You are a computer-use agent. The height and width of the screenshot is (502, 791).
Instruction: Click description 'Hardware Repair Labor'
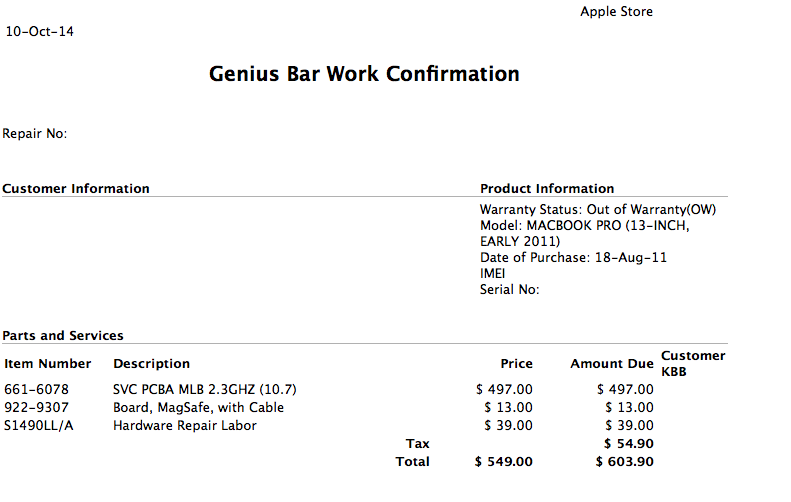(x=185, y=425)
